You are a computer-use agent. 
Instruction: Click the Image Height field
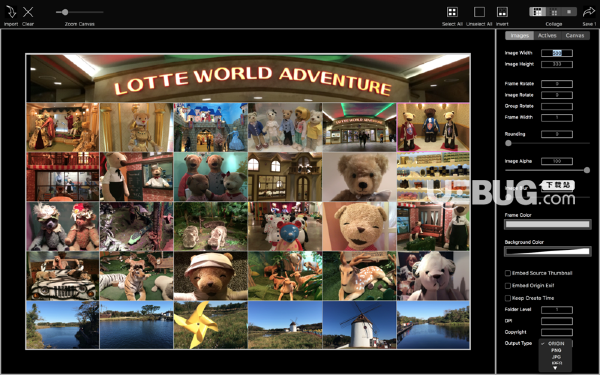point(557,64)
